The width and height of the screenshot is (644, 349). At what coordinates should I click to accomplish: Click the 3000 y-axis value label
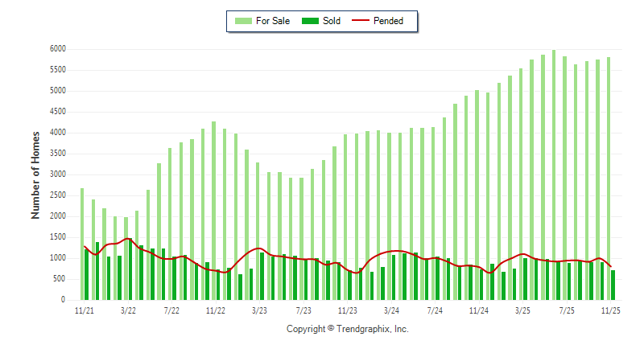(56, 174)
